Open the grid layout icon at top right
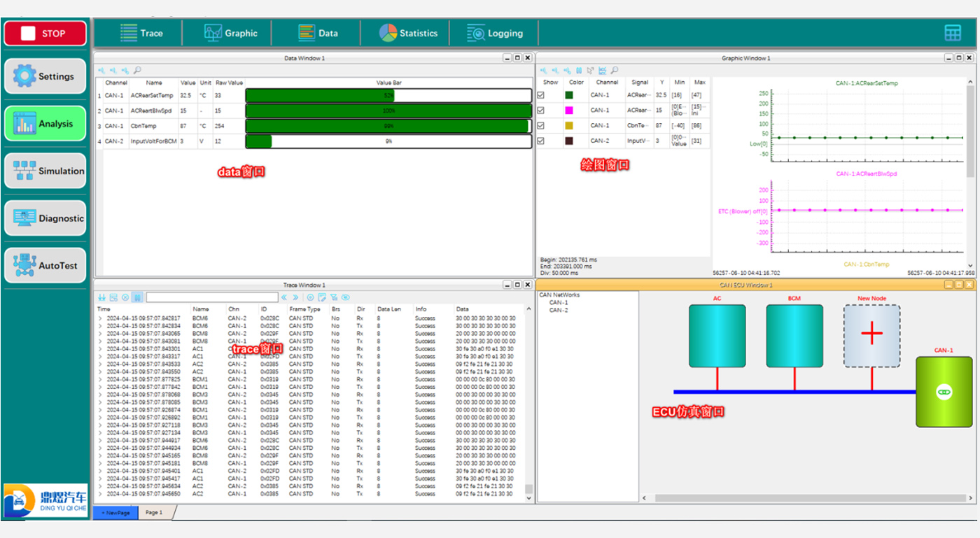The image size is (980, 538). coord(952,33)
